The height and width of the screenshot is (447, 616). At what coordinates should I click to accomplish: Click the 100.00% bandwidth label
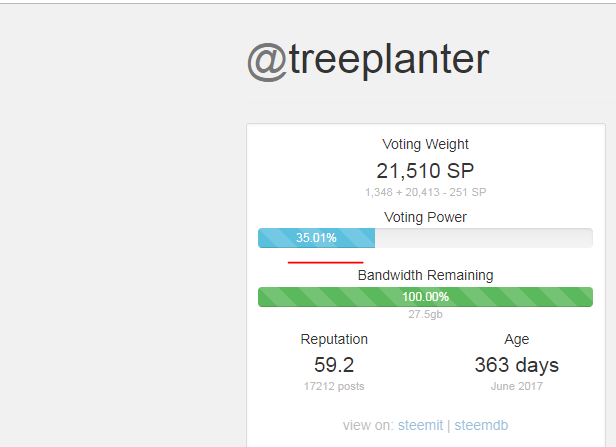click(x=425, y=297)
